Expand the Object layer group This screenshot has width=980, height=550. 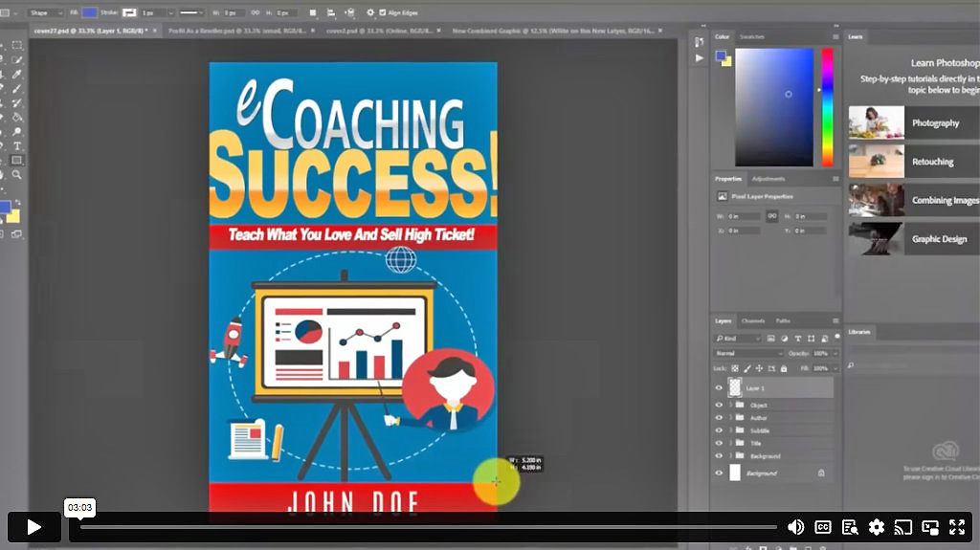(x=730, y=405)
